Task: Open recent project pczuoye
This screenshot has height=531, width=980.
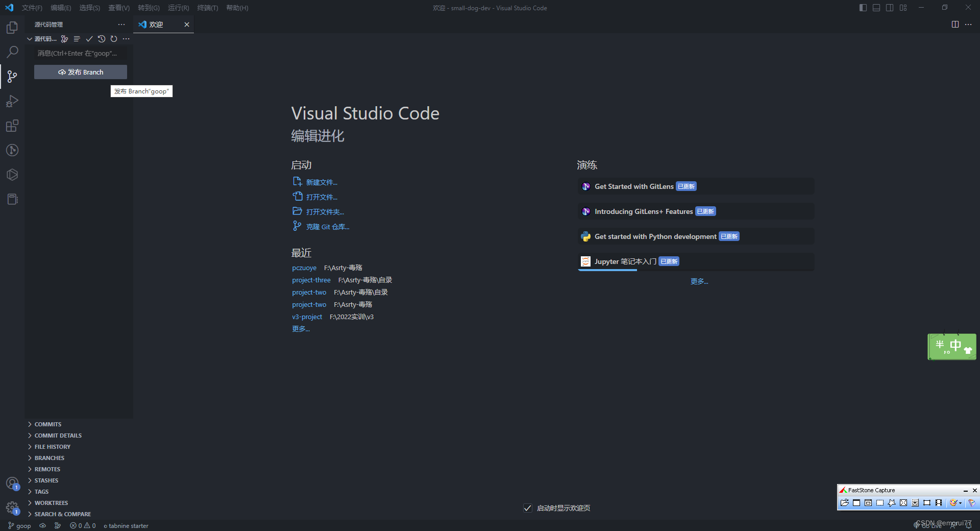Action: coord(304,268)
